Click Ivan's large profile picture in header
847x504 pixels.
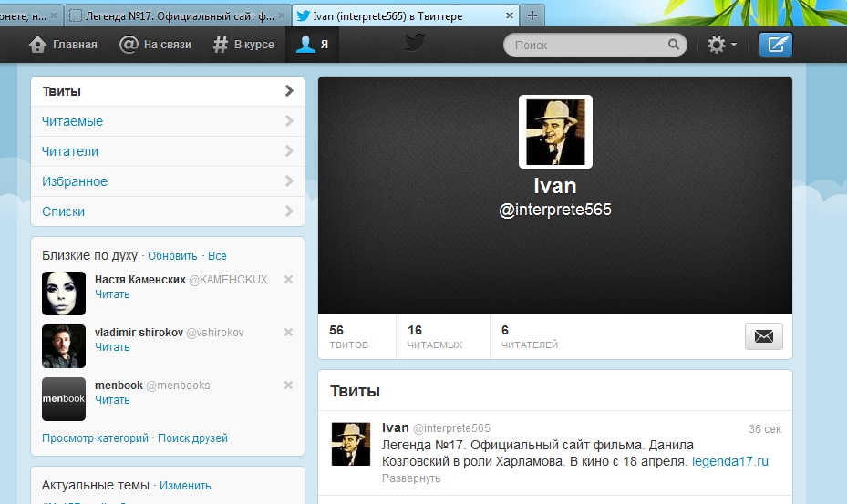tap(555, 132)
